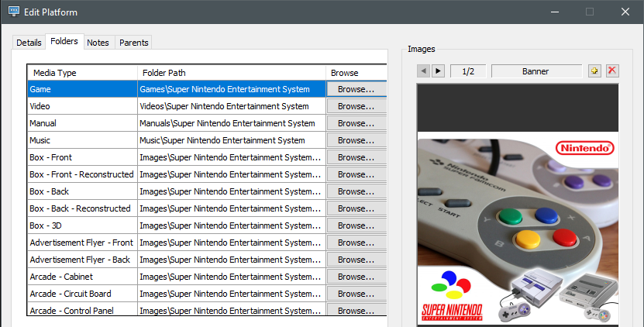Browse for the Music folder

356,140
